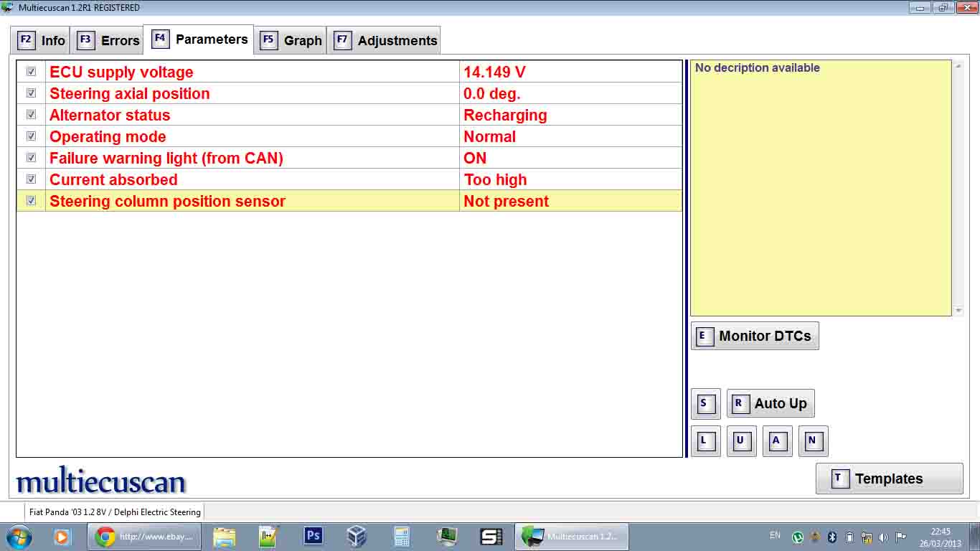Open the Templates button
This screenshot has height=551, width=980.
pos(889,479)
